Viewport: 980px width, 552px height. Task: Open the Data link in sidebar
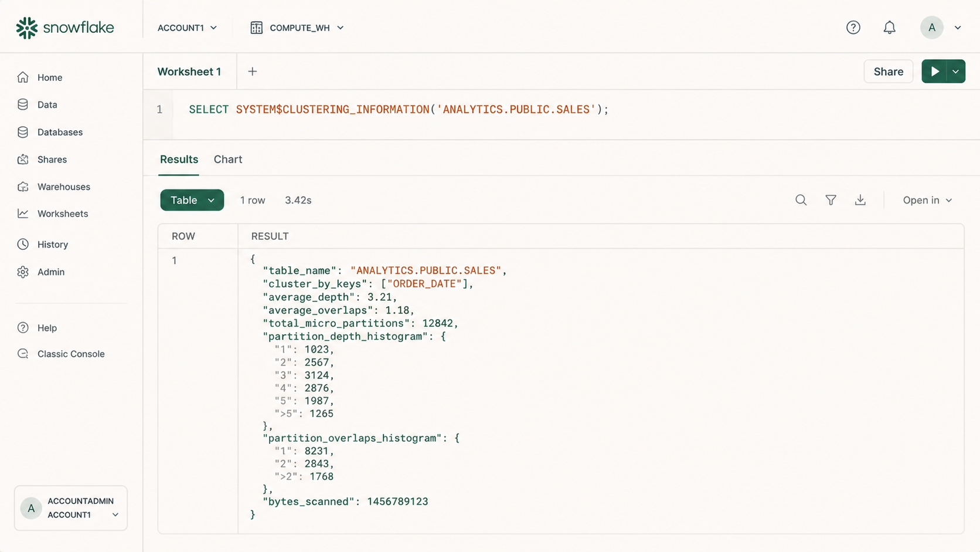click(47, 104)
